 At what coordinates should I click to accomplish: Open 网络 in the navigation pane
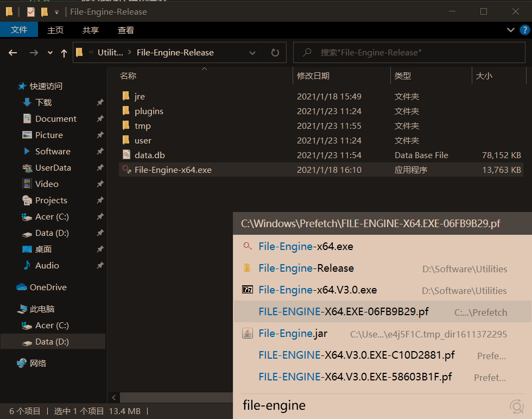point(37,364)
